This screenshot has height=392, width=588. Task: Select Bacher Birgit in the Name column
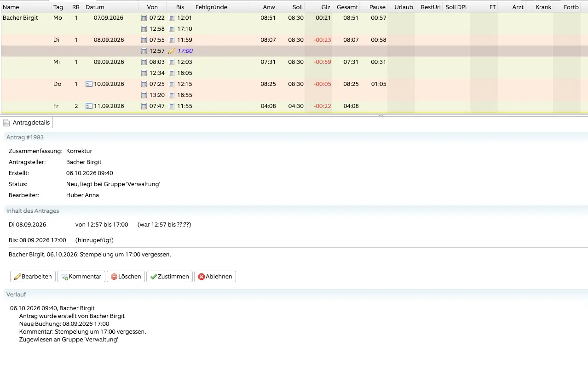coord(21,18)
